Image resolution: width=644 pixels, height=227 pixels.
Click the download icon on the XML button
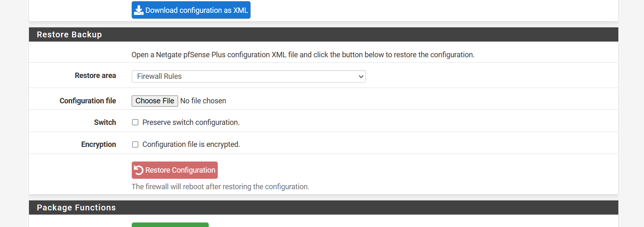[x=139, y=10]
